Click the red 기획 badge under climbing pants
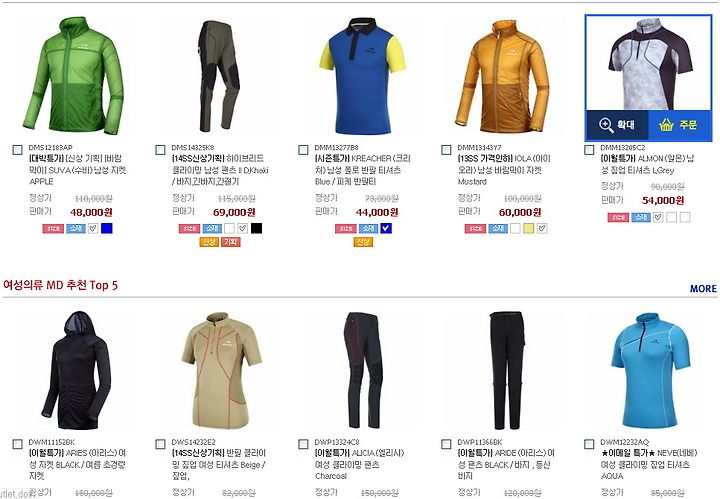Screen dimensions: 720x499 (x=231, y=242)
